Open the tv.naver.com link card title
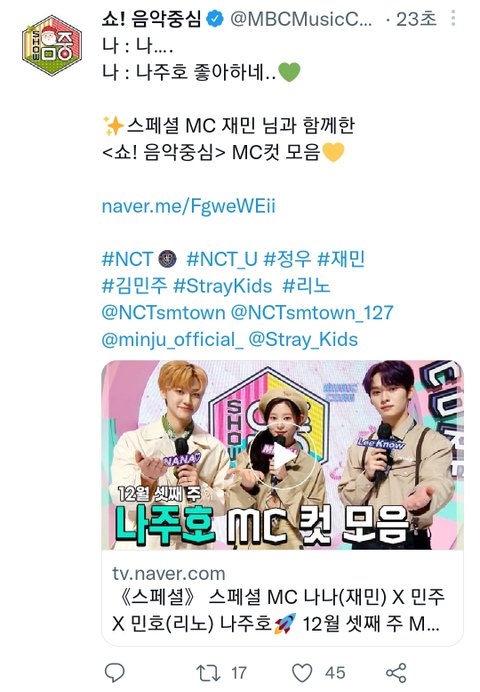The height and width of the screenshot is (692, 480). point(278,610)
